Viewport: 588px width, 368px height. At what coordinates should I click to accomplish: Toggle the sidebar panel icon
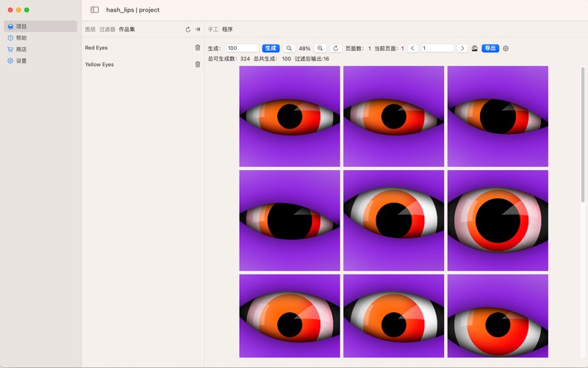tap(95, 10)
